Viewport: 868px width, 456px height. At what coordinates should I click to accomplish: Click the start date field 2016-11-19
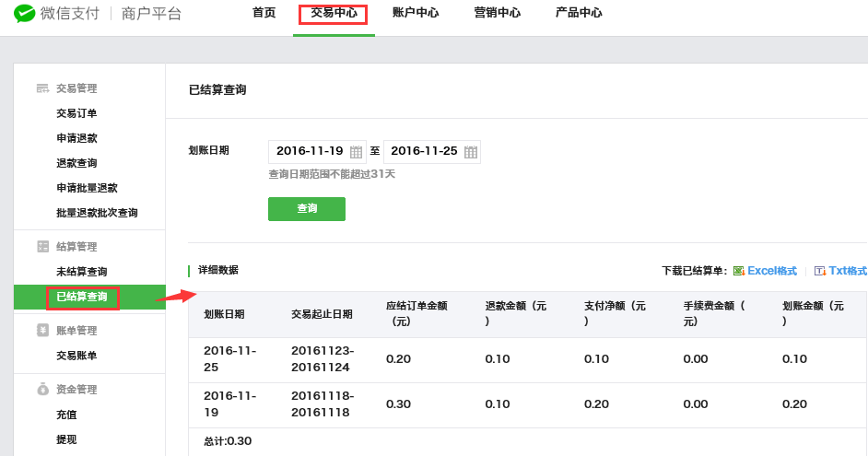(317, 152)
